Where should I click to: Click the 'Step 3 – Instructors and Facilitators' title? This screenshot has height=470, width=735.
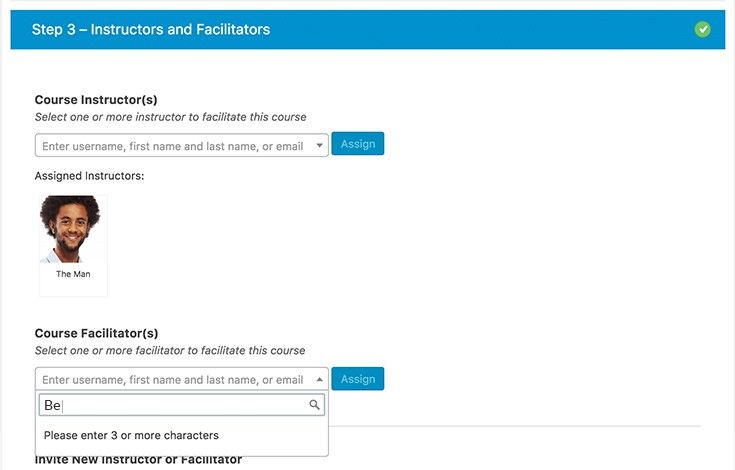pos(151,30)
